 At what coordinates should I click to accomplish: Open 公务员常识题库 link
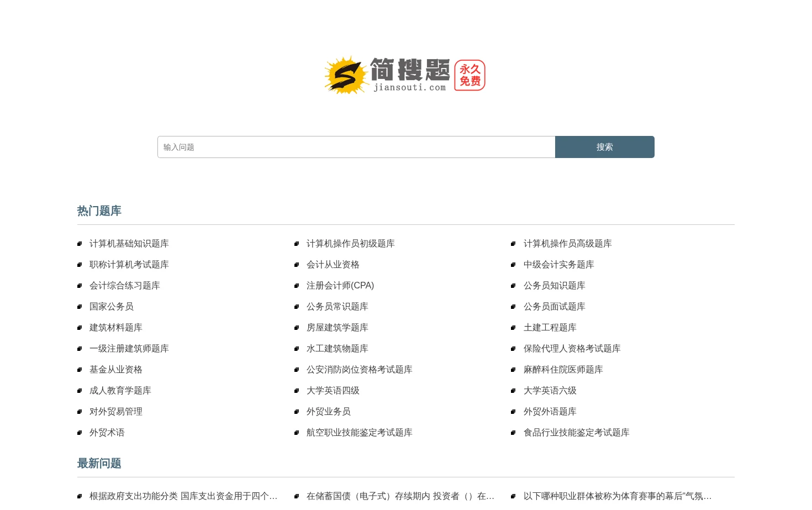[x=338, y=307]
